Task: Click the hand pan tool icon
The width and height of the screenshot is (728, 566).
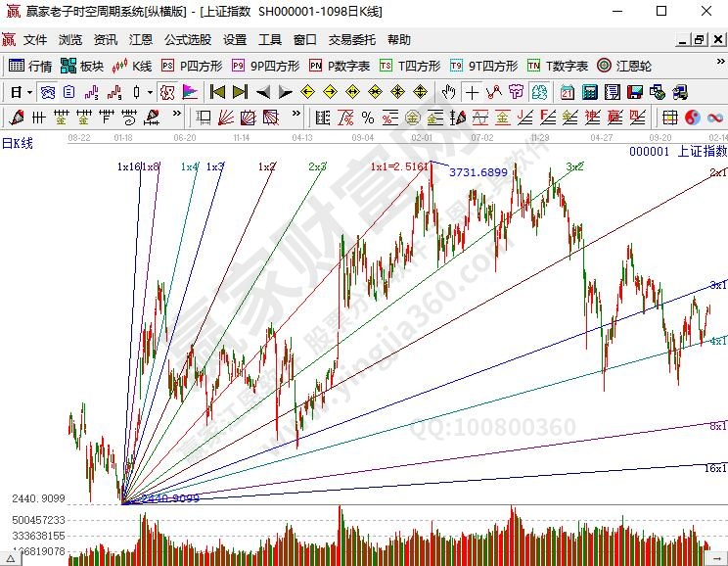Action: [449, 92]
